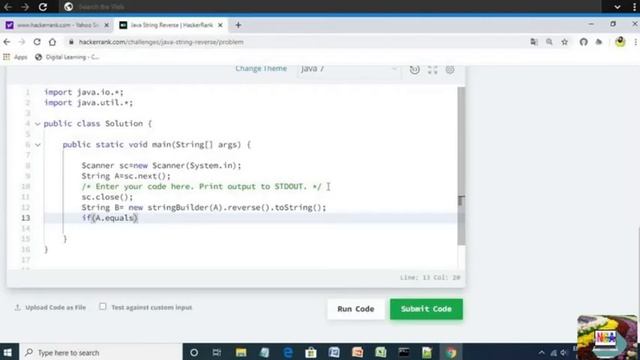
Task: Open Microsoft Store from the taskbar
Action: (x=311, y=352)
